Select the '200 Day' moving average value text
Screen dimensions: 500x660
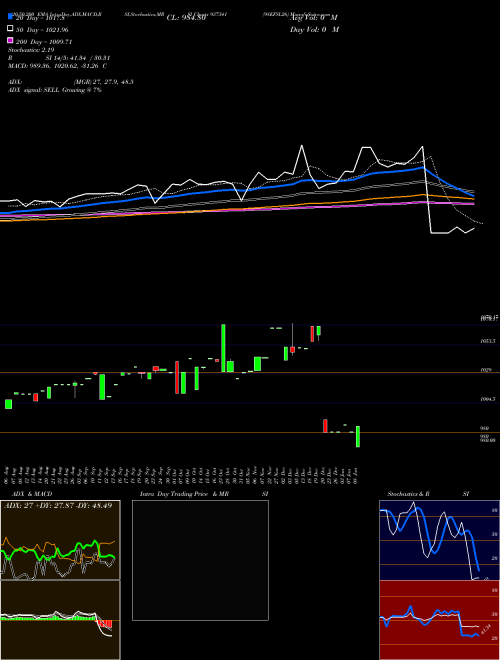44,42
